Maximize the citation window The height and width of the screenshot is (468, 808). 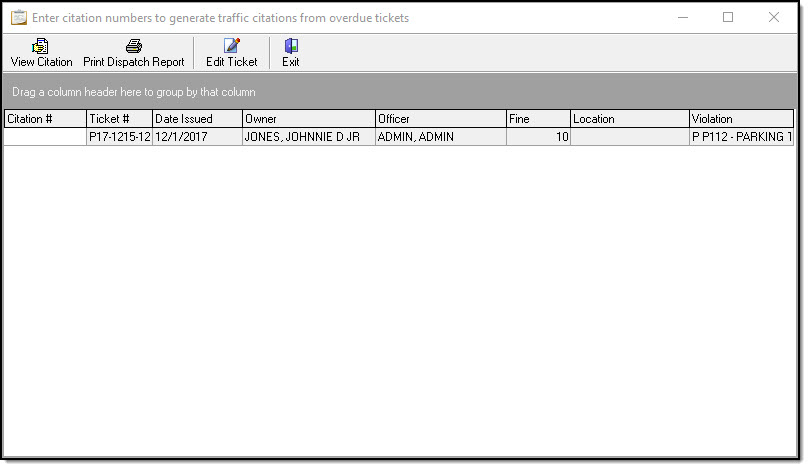727,17
